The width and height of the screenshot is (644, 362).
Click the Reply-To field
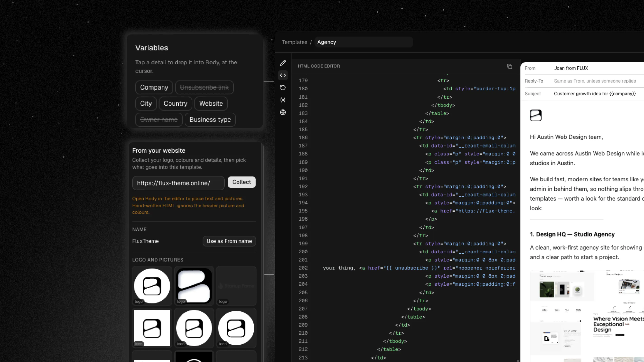(595, 81)
